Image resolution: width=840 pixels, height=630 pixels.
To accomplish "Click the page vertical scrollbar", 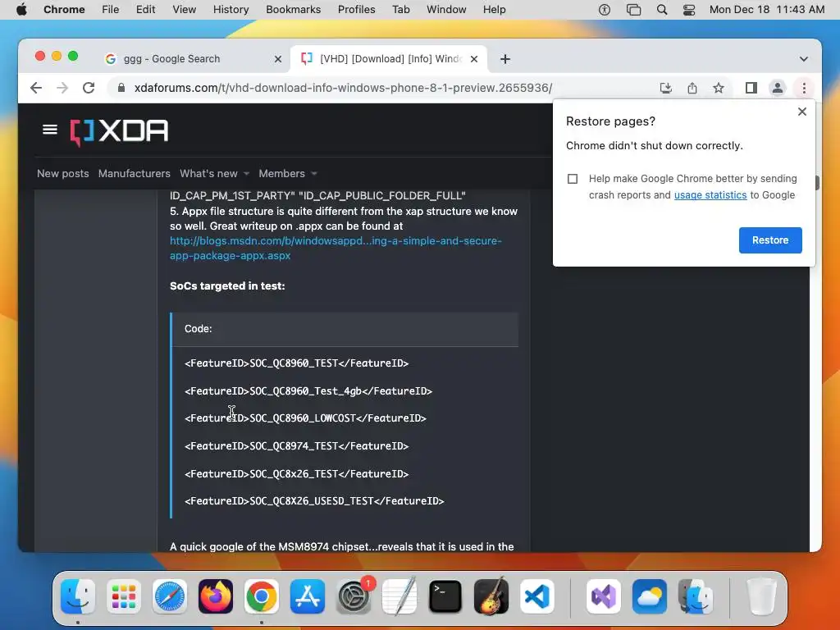I will point(816,182).
